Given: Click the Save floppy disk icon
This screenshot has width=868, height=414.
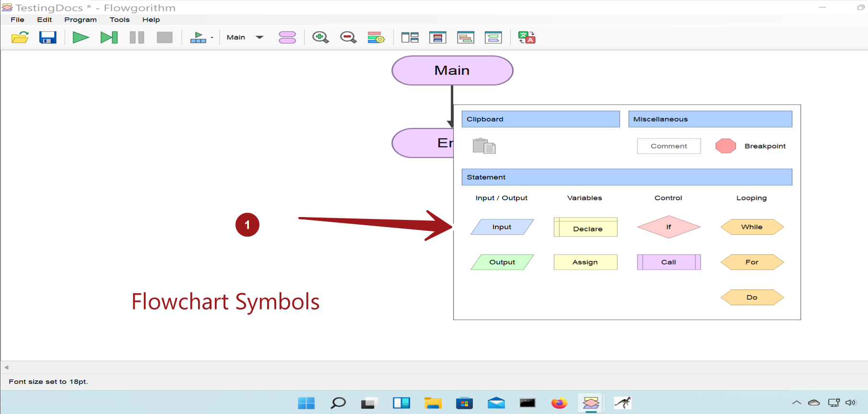Looking at the screenshot, I should [x=48, y=37].
